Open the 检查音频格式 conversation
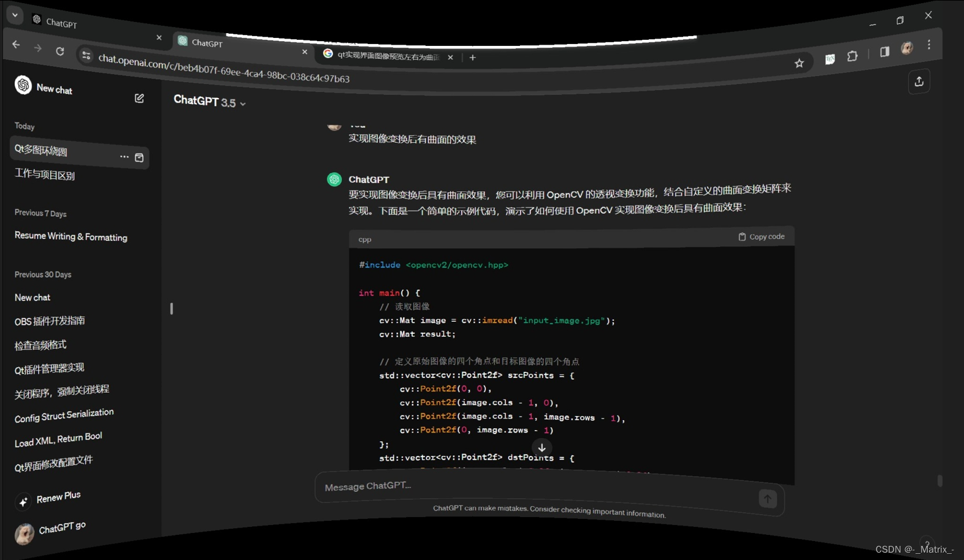This screenshot has height=560, width=964. click(40, 345)
